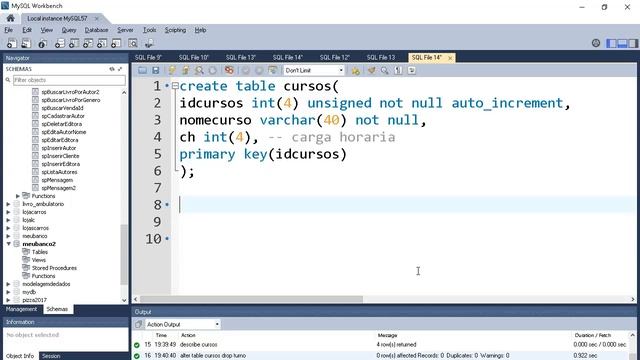
Task: Select the spInserirCliente procedure
Action: click(60, 156)
